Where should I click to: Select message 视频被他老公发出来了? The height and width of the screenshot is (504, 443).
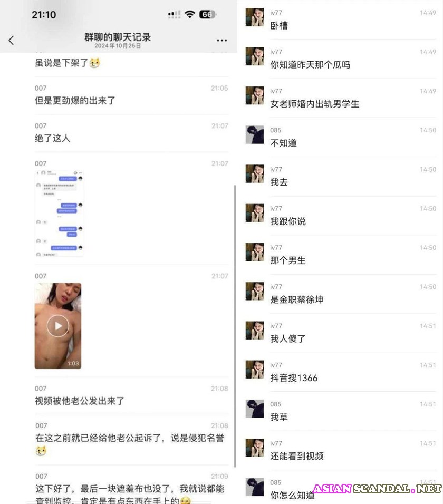[80, 401]
